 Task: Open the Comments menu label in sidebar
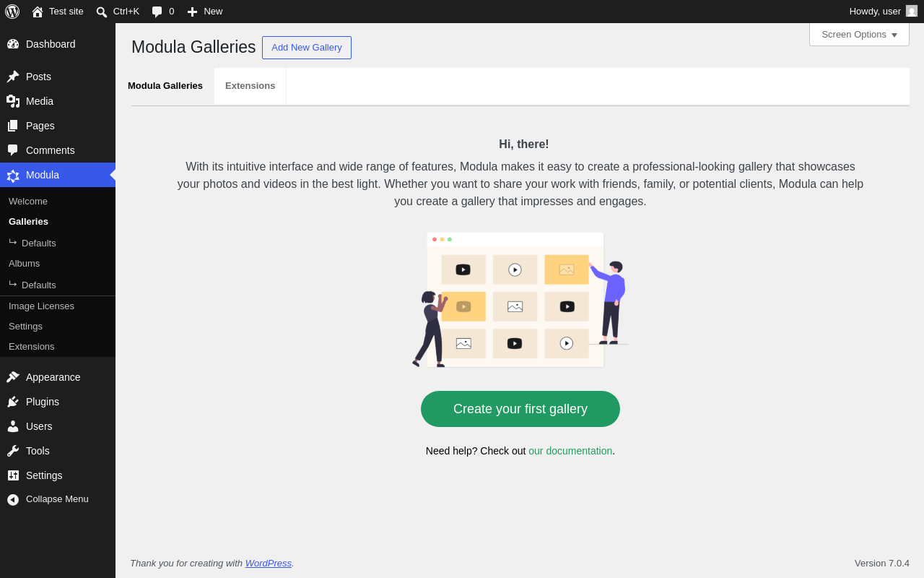point(51,150)
